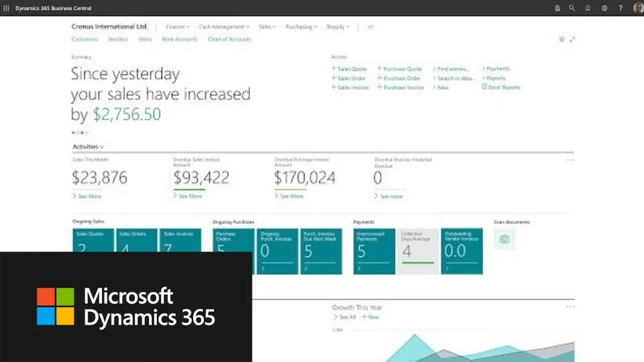Click the arrow on the Unprocessed Payments tile
Image resolution: width=644 pixels, height=362 pixels.
(x=359, y=269)
